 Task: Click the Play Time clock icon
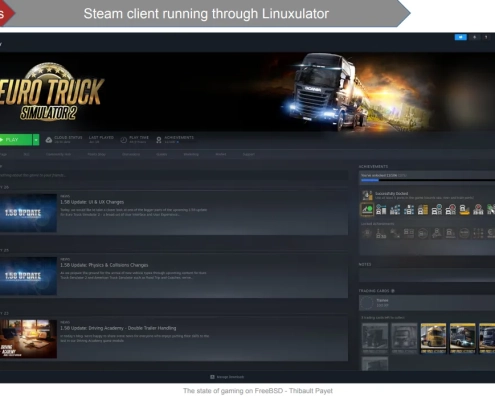click(124, 140)
